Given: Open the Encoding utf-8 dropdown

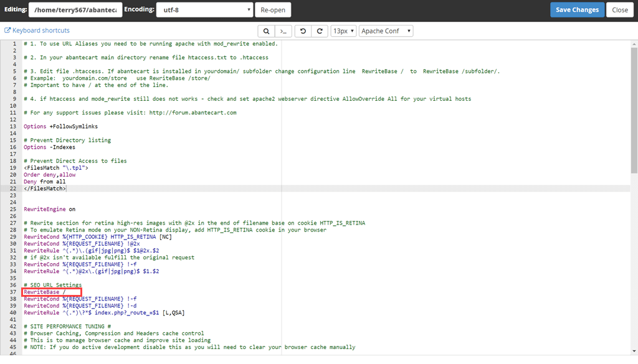Looking at the screenshot, I should pos(204,10).
